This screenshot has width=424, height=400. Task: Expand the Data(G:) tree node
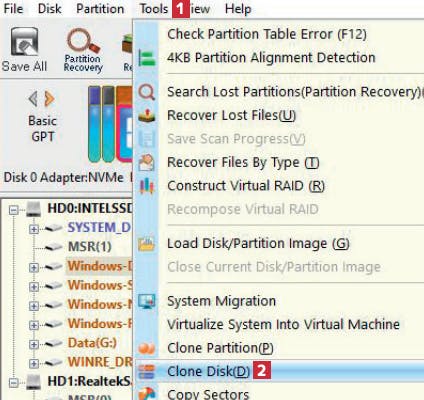[x=34, y=344]
